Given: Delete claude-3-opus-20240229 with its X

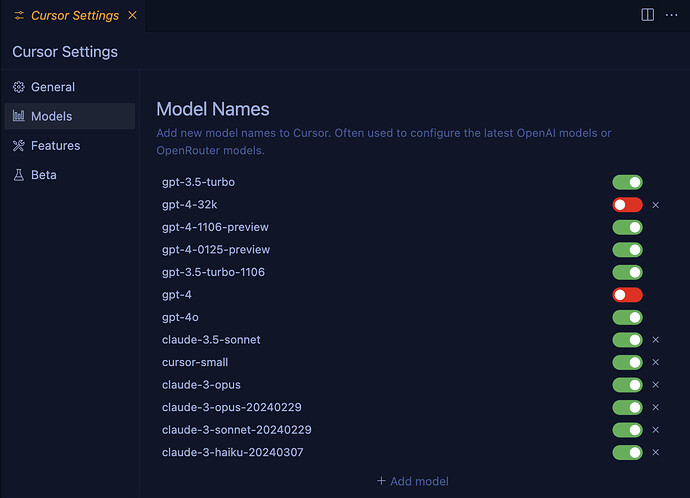Looking at the screenshot, I should 656,407.
